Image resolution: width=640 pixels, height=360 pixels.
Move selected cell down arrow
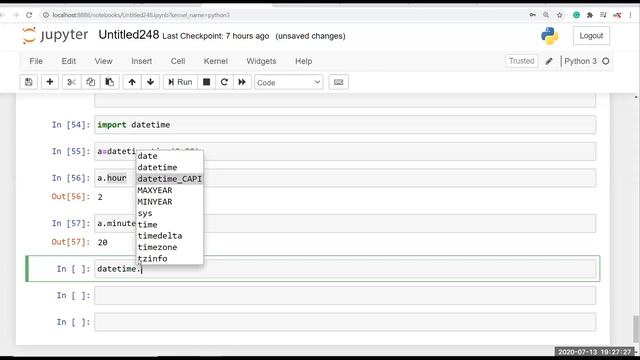click(151, 82)
